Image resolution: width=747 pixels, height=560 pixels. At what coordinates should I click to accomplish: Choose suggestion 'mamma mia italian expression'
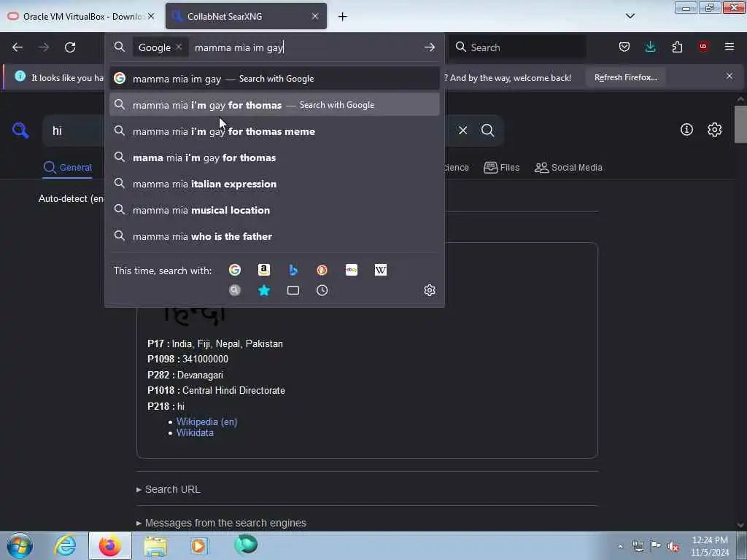click(x=274, y=183)
